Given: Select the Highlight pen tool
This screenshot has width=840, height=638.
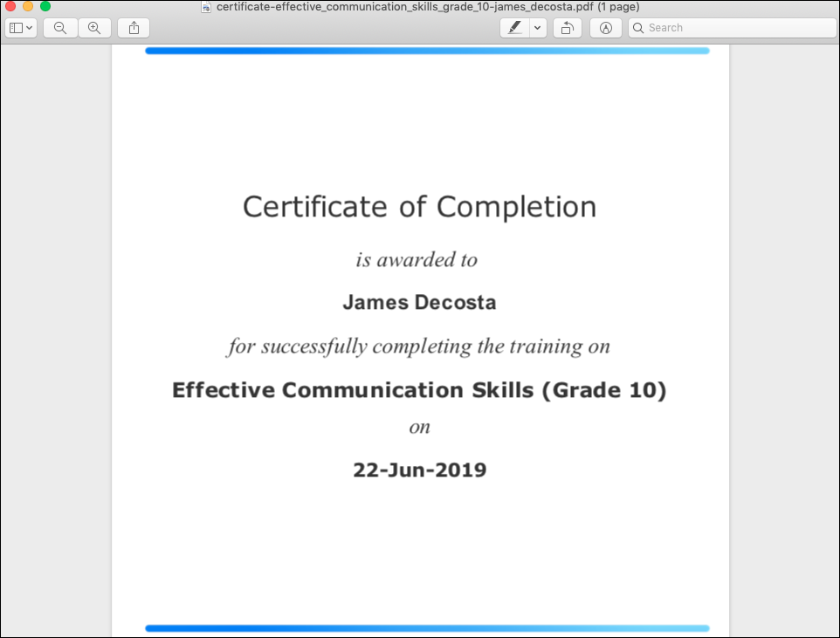Looking at the screenshot, I should tap(515, 28).
